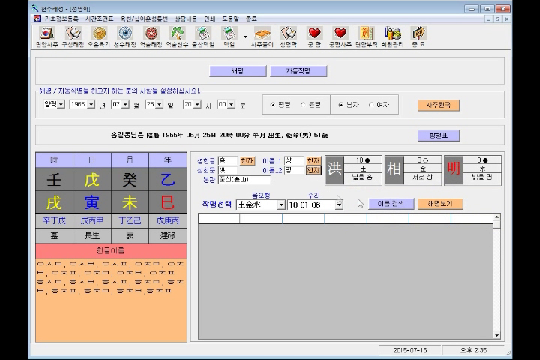Select the 相 hanja tile
540x360 pixels.
click(x=394, y=170)
